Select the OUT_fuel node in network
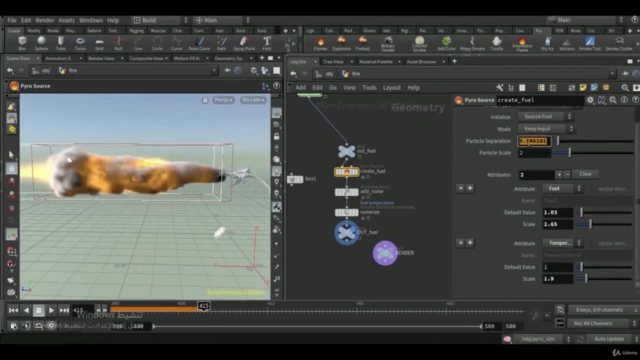The image size is (640, 360). point(347,233)
